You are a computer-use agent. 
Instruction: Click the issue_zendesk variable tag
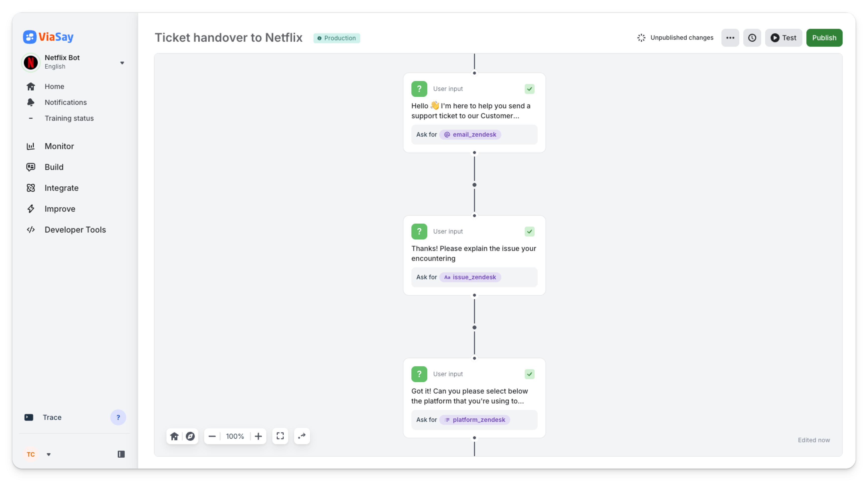point(470,277)
